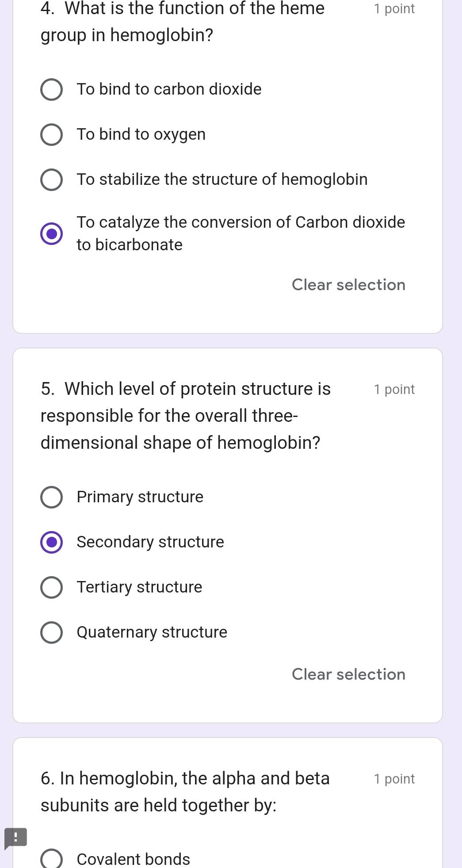462x868 pixels.
Task: Select "To bind to carbon dioxide" option
Action: (51, 90)
